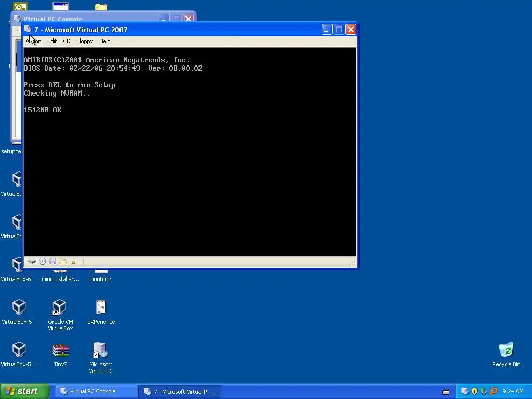Screen dimensions: 532x399
Task: Click the shared folders status icon
Action: (63, 262)
